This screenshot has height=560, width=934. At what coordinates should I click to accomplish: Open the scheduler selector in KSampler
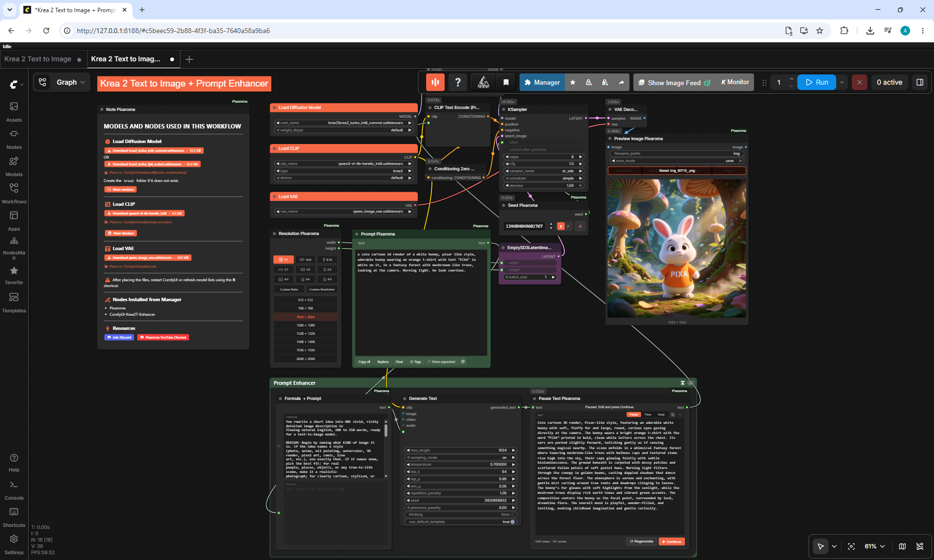(x=543, y=179)
